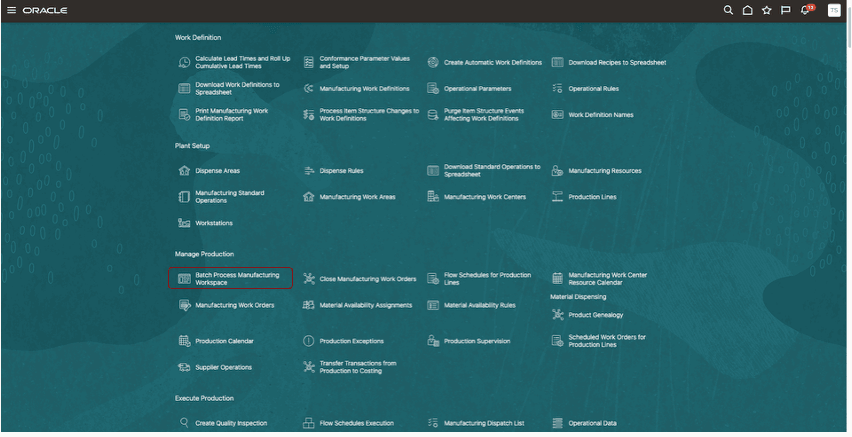
Task: Click the Manage Production section heading
Action: [x=204, y=254]
